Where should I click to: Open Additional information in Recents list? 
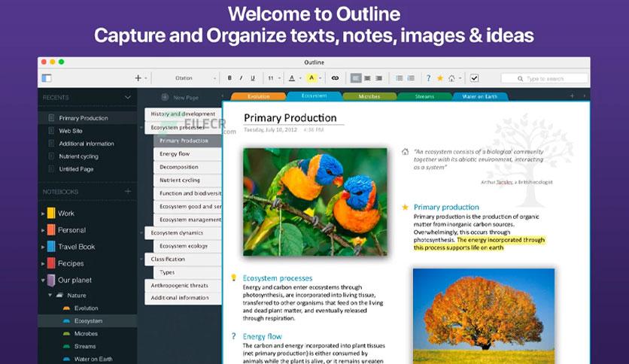pos(87,144)
